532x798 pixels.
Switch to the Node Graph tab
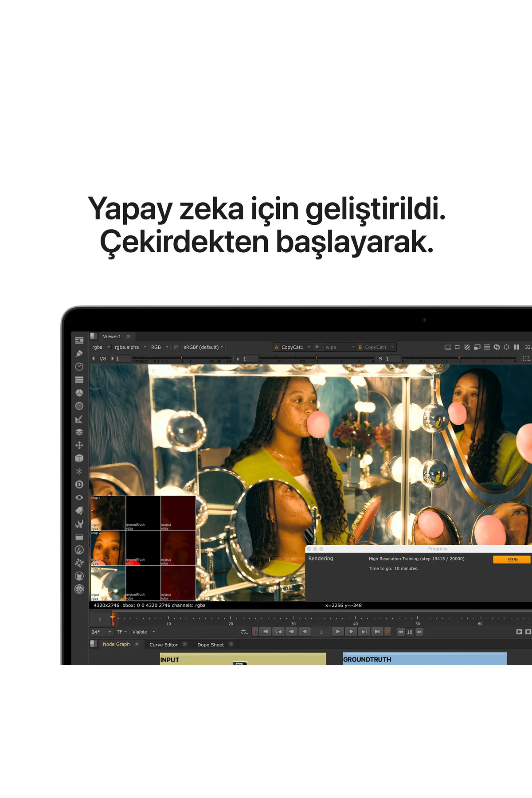point(116,644)
